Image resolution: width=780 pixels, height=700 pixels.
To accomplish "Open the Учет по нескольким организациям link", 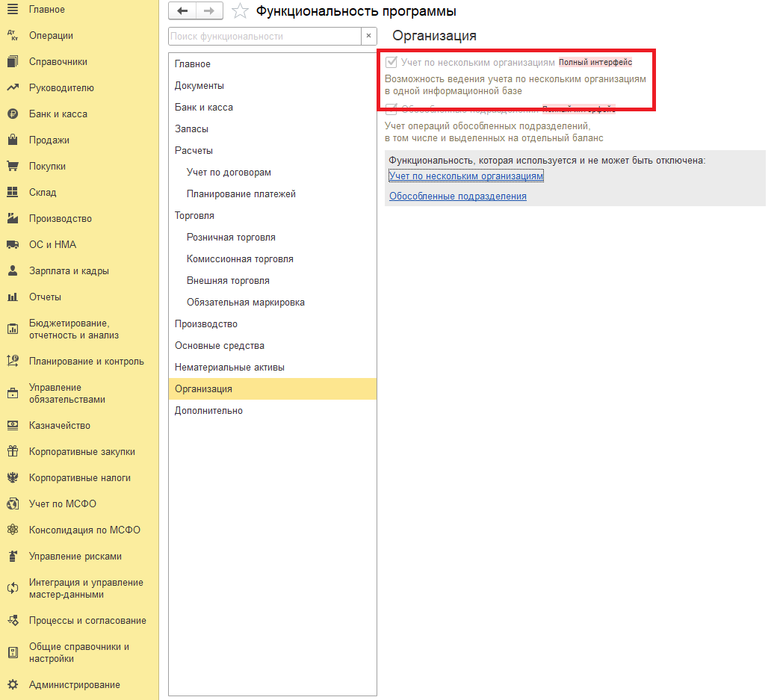I will [x=466, y=176].
